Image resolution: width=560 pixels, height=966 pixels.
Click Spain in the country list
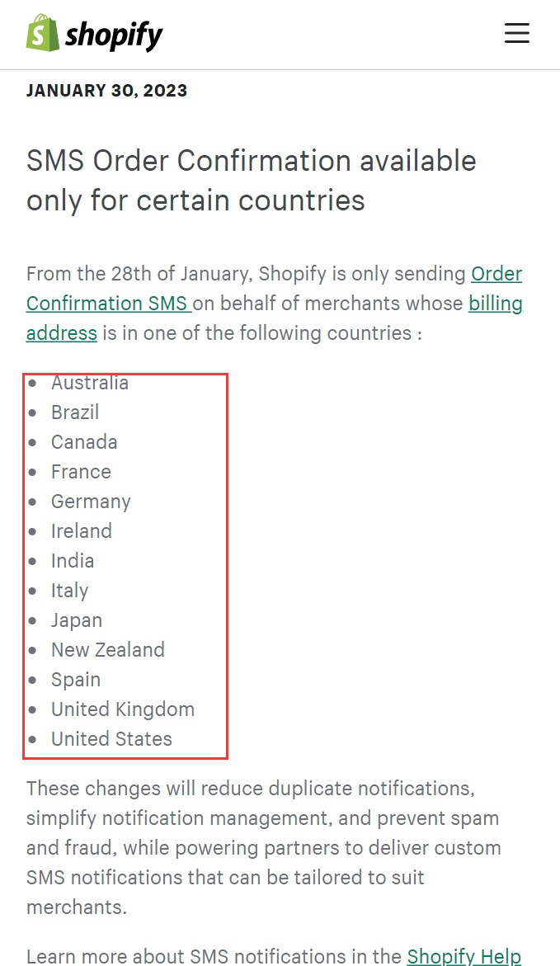(76, 680)
